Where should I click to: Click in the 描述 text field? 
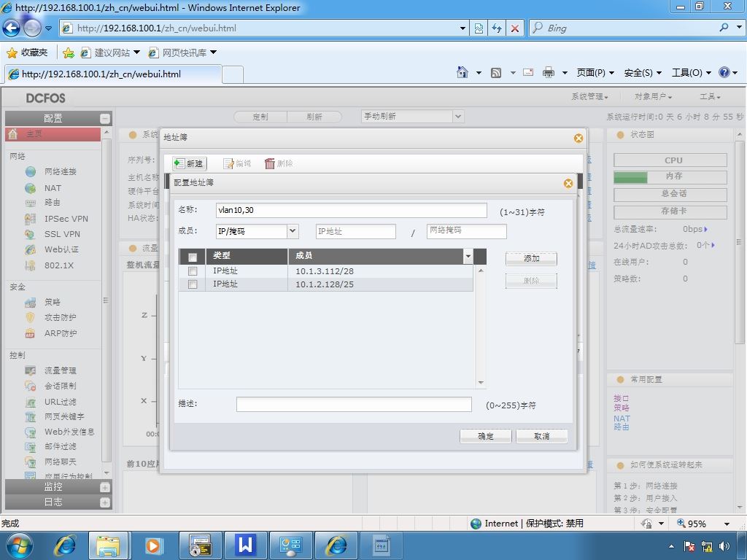[x=354, y=404]
